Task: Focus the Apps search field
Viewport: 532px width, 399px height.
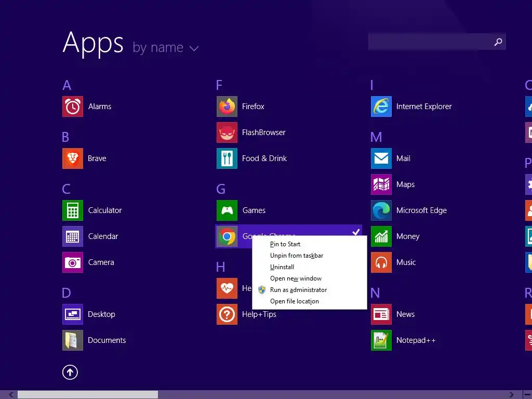Action: pyautogui.click(x=437, y=42)
